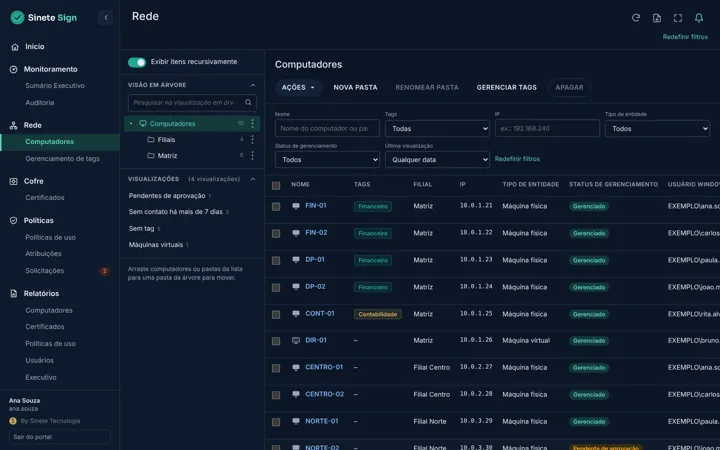Open the FIN-02 computer link

pos(316,232)
